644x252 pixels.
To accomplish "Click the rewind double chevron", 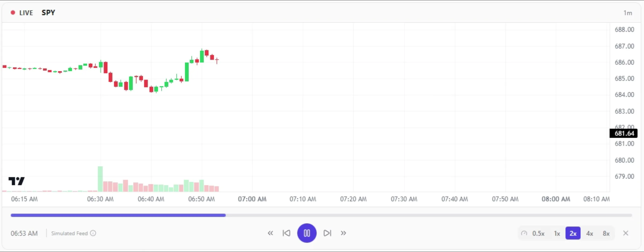I will point(270,233).
